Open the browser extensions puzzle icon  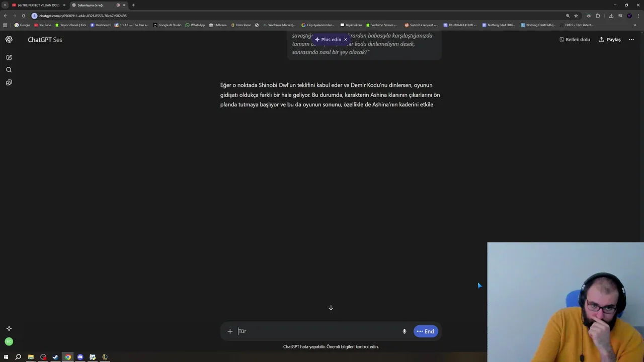(x=598, y=16)
